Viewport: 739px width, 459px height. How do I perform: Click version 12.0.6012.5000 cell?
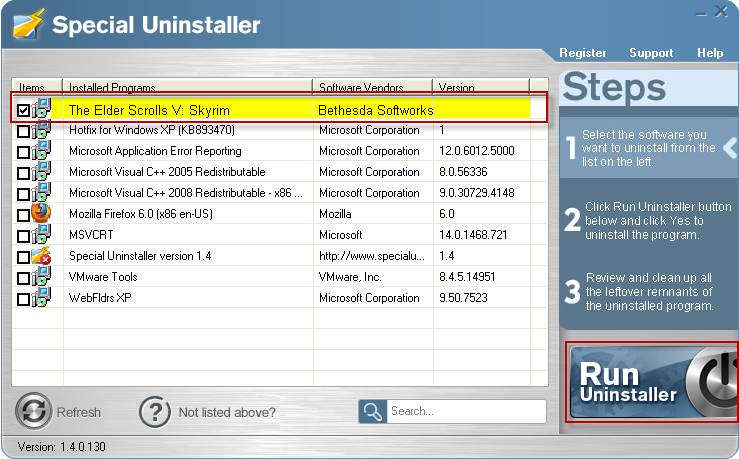coord(476,151)
